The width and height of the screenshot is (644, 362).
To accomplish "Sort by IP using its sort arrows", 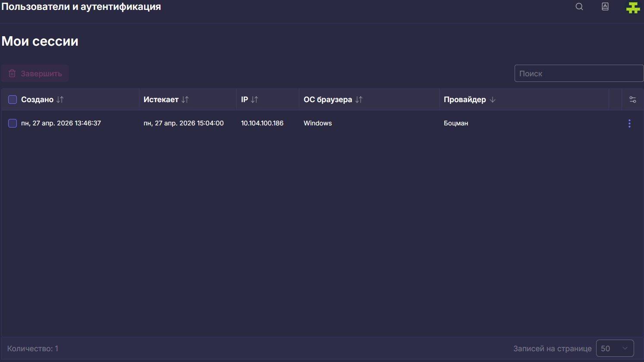I will click(x=254, y=100).
